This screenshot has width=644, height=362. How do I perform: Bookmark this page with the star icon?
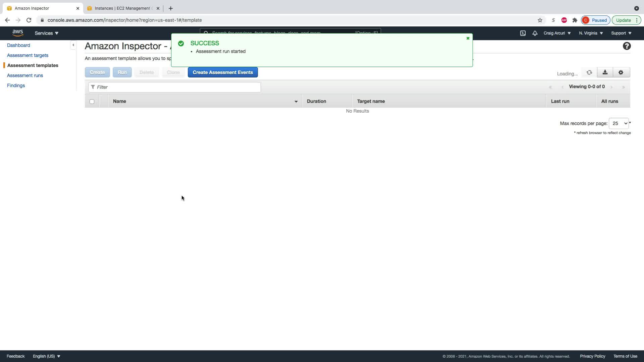point(540,20)
